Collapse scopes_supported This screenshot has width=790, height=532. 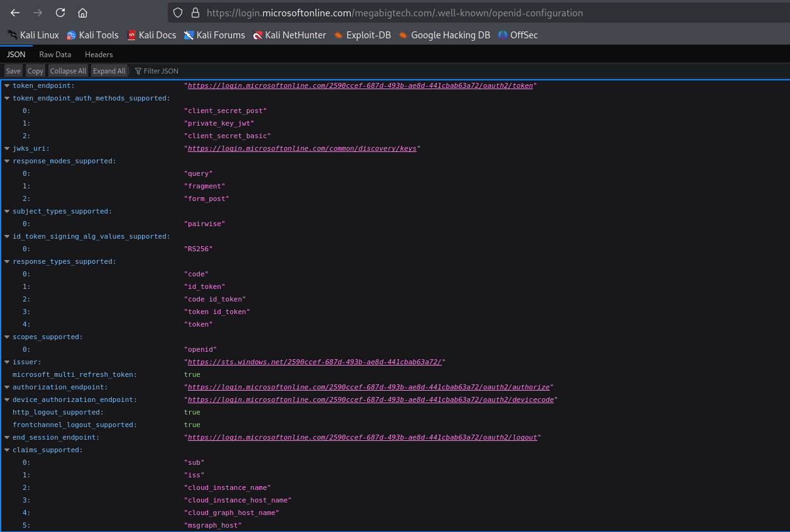(7, 337)
